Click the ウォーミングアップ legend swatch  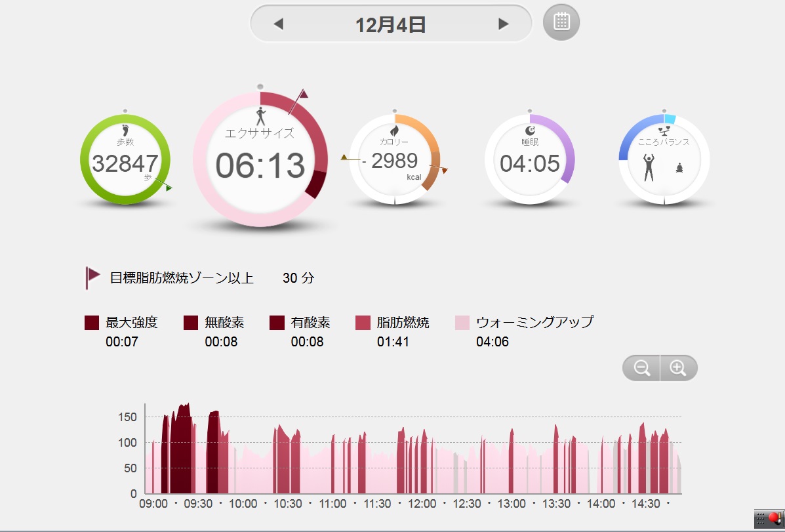pos(462,323)
